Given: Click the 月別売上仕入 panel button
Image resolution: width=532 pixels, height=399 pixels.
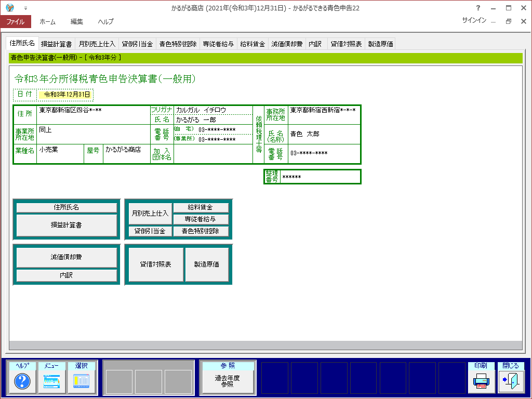Looking at the screenshot, I should [x=150, y=214].
